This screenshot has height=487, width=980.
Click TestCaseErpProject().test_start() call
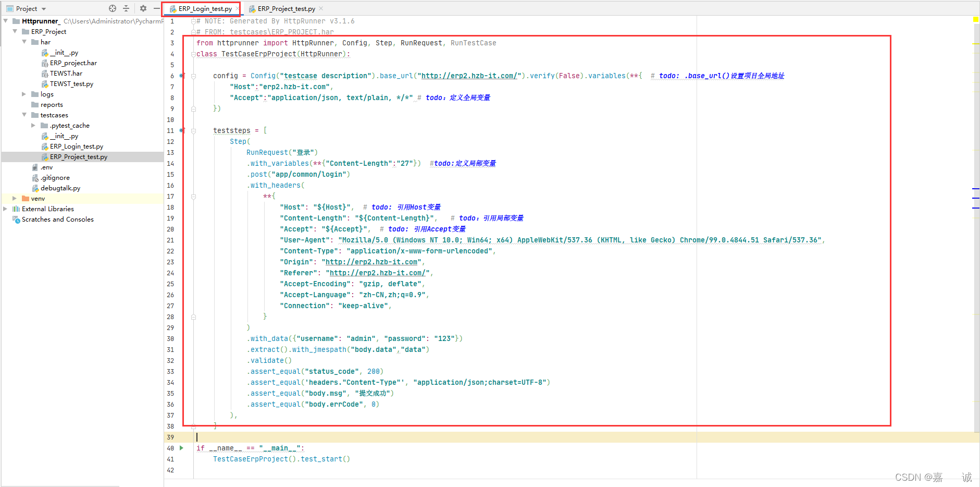tap(281, 459)
